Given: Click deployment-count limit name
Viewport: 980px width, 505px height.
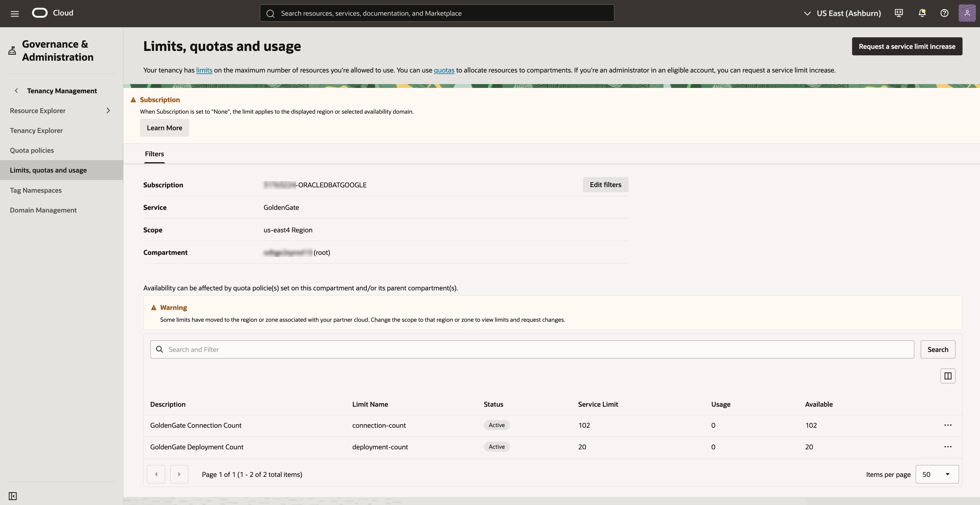Looking at the screenshot, I should (x=380, y=447).
